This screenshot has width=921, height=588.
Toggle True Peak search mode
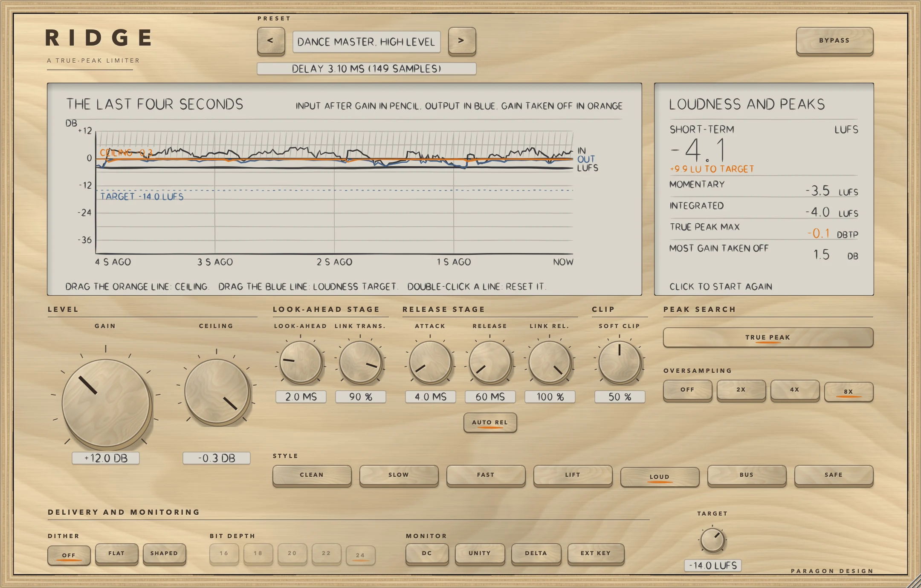(x=768, y=337)
